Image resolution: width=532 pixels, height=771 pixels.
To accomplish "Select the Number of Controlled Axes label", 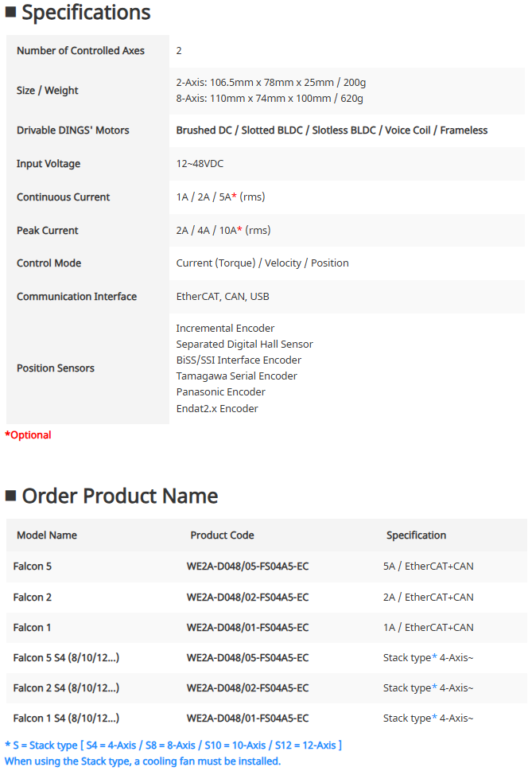I will coord(80,51).
